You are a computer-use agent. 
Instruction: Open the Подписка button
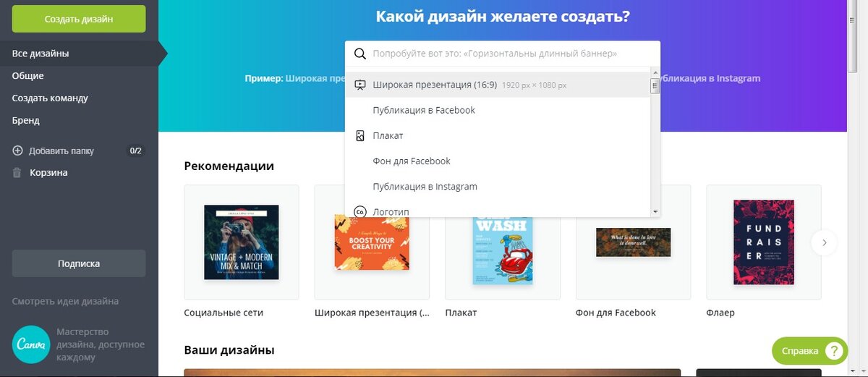[79, 263]
